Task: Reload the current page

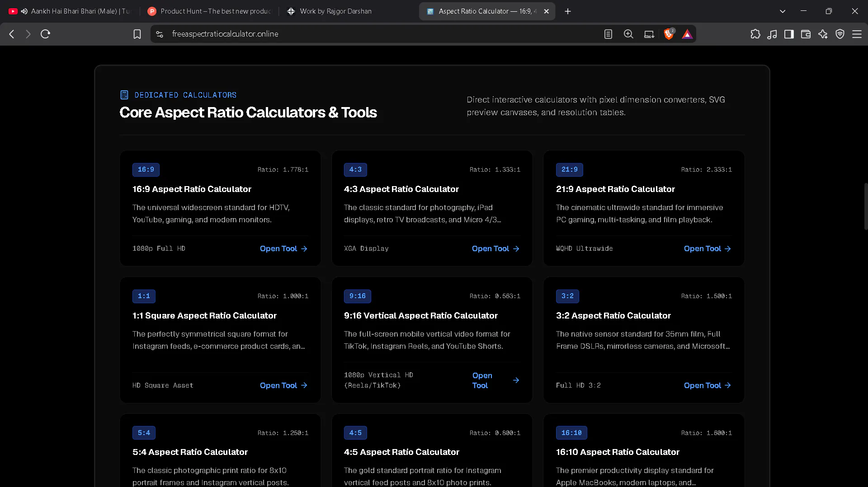Action: tap(45, 34)
